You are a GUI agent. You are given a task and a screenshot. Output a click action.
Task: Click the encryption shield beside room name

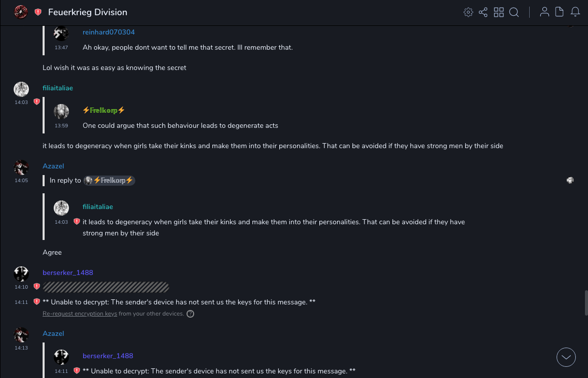click(x=38, y=12)
